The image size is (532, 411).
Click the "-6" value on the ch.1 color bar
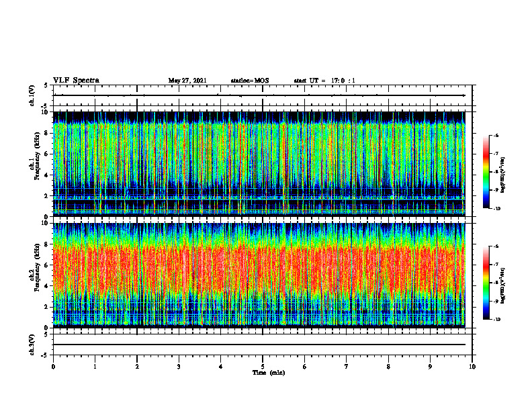coord(496,136)
